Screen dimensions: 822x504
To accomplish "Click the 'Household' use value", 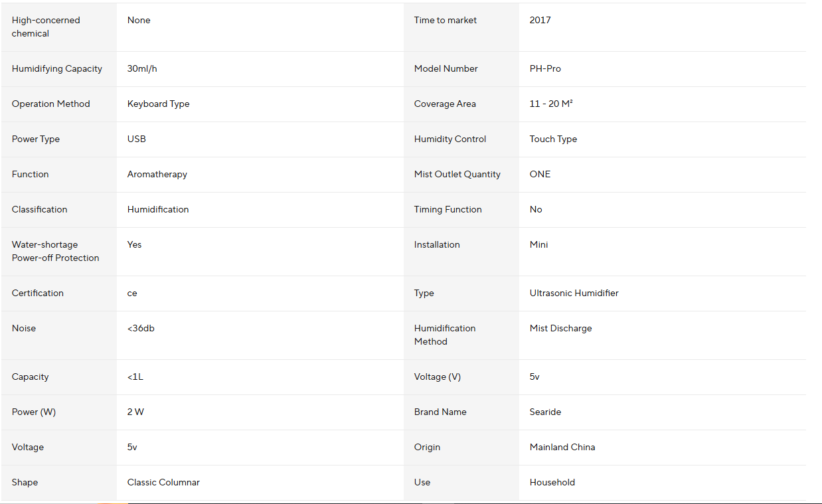I will pyautogui.click(x=552, y=483).
